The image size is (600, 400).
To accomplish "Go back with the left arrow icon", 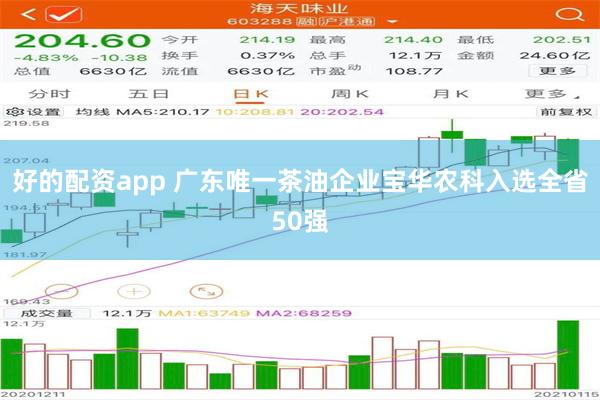I will [28, 15].
